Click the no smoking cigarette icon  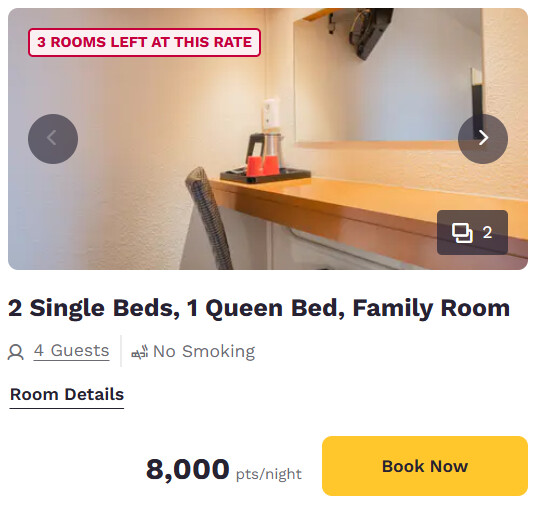(139, 352)
